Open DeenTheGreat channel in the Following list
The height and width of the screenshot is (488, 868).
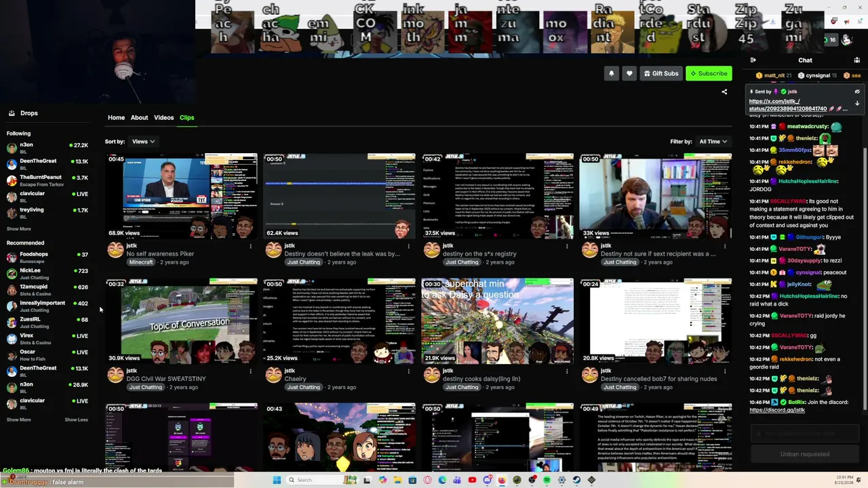pyautogui.click(x=47, y=164)
